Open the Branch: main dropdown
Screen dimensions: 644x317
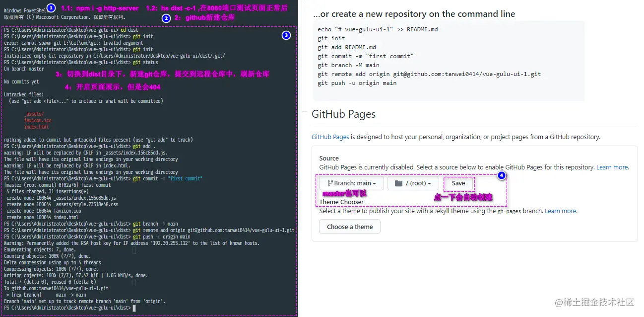click(x=351, y=183)
